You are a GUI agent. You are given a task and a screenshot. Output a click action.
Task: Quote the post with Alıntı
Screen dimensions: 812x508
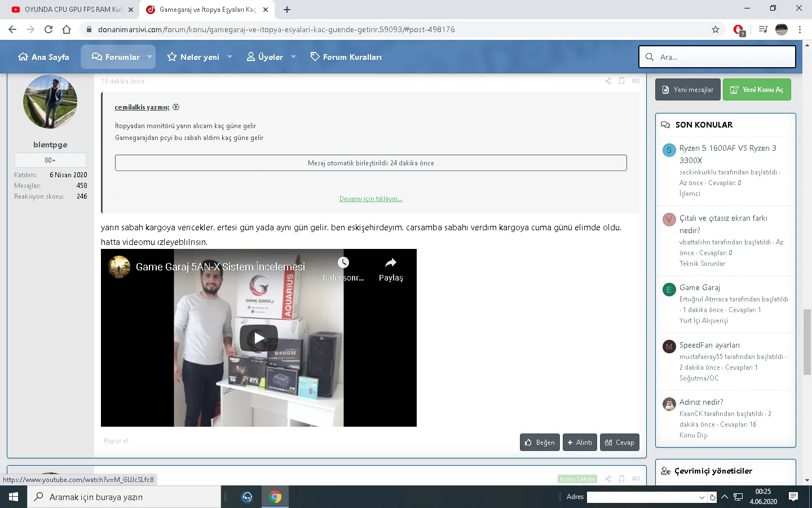[580, 443]
